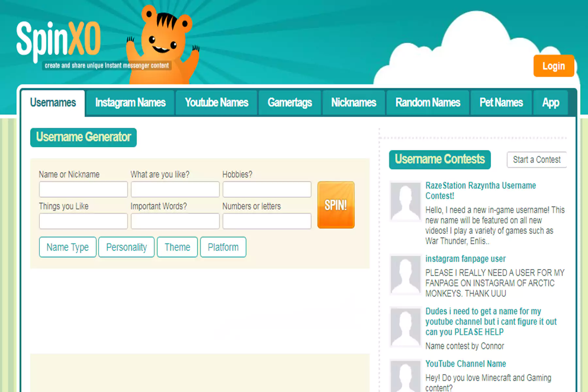Select the Youtube Names tab
Viewport: 588px width, 392px height.
click(217, 103)
